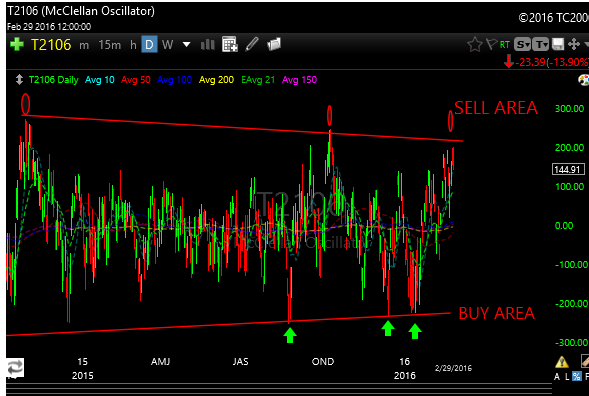Viewport: 589px width, 396px height.
Task: Click the Avg 10 legend label
Action: pyautogui.click(x=100, y=80)
